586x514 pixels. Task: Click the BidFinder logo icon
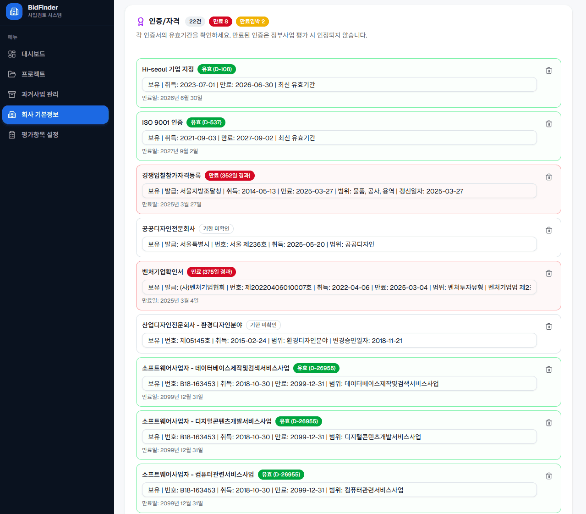coord(14,11)
